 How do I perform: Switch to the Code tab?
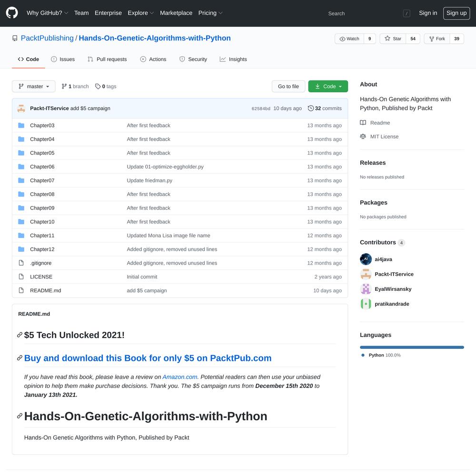29,59
